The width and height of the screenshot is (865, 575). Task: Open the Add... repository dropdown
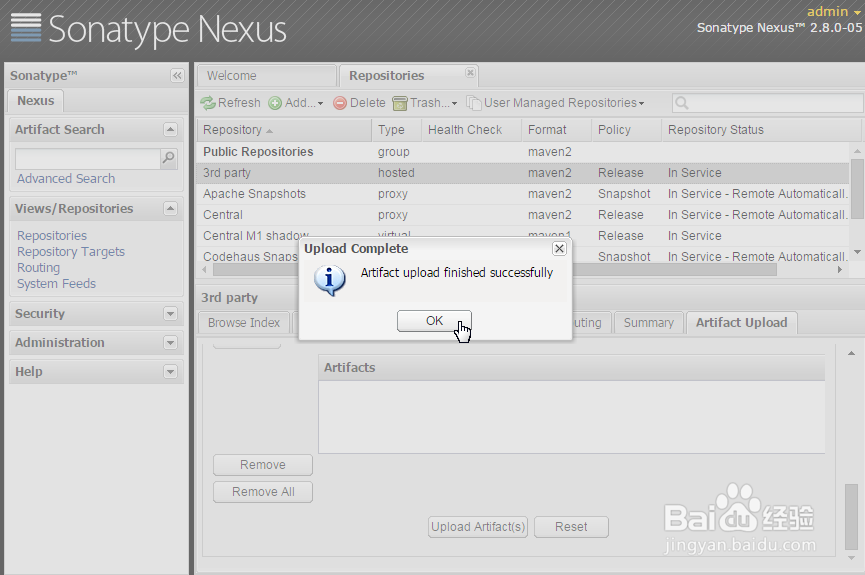pyautogui.click(x=296, y=103)
